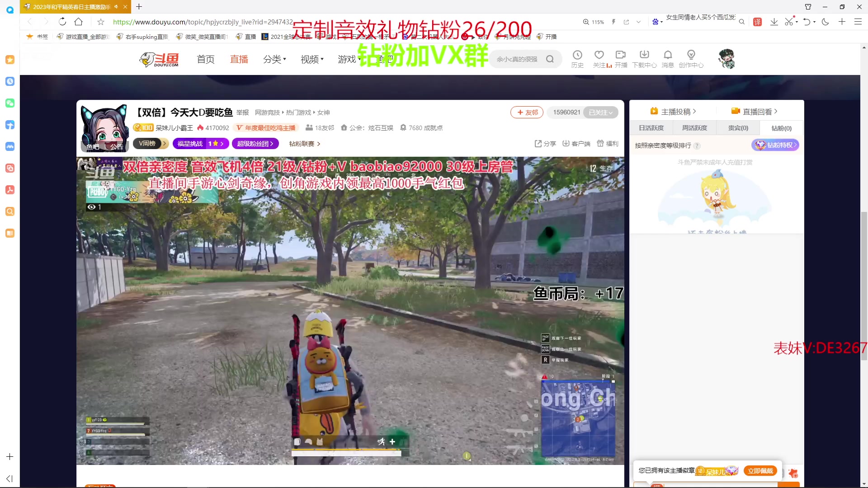Click the 立即佩戴 badge button

point(760,471)
